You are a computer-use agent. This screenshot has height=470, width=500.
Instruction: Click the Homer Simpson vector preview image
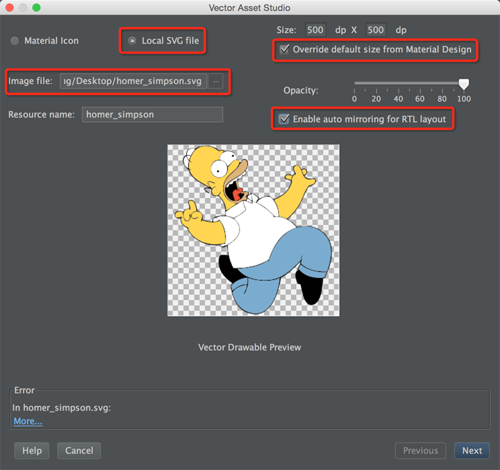(x=253, y=230)
